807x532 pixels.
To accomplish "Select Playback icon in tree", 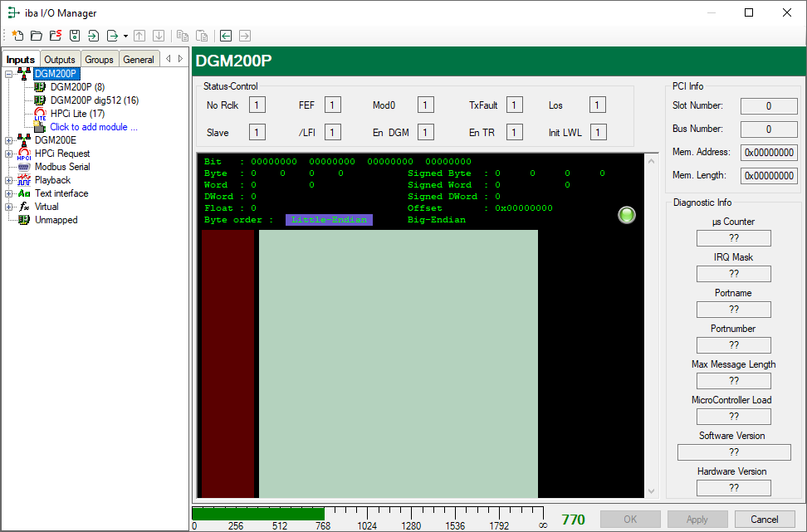I will (24, 180).
